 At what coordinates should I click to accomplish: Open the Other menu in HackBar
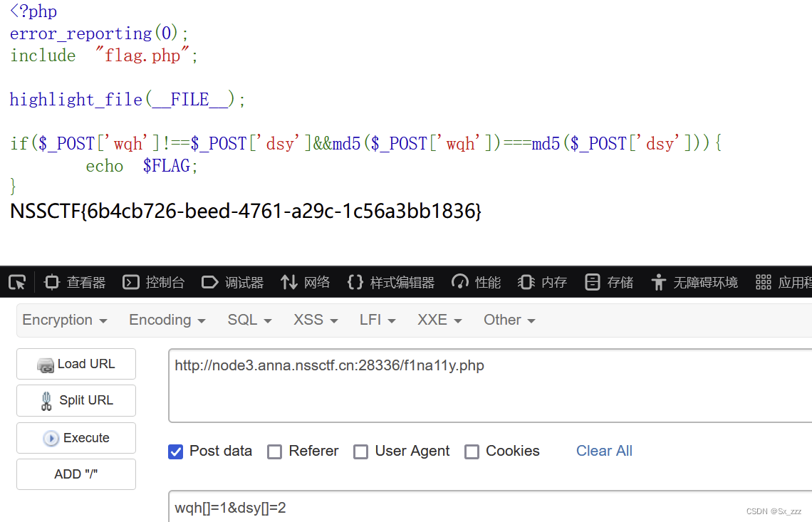click(509, 320)
